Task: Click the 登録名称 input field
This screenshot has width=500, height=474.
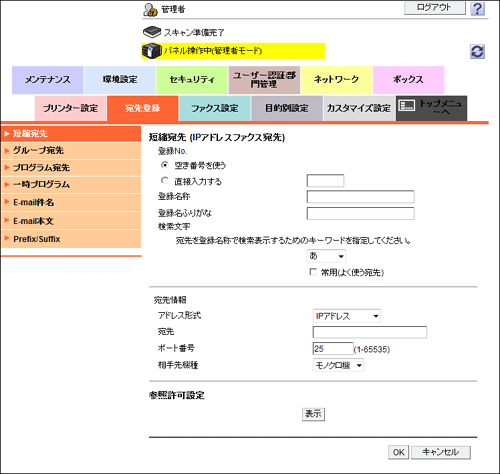Action: pos(361,197)
